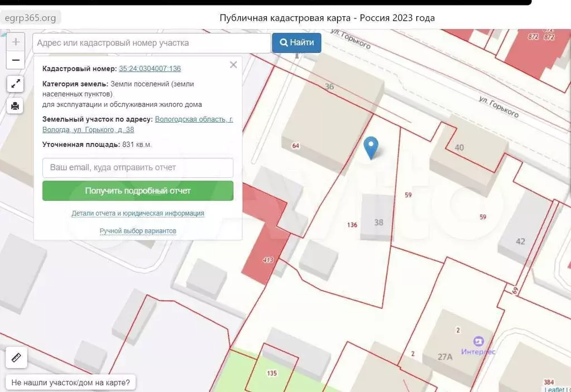Open Ручной выбор вариантов link
Screen dimensions: 571x392
tap(138, 231)
